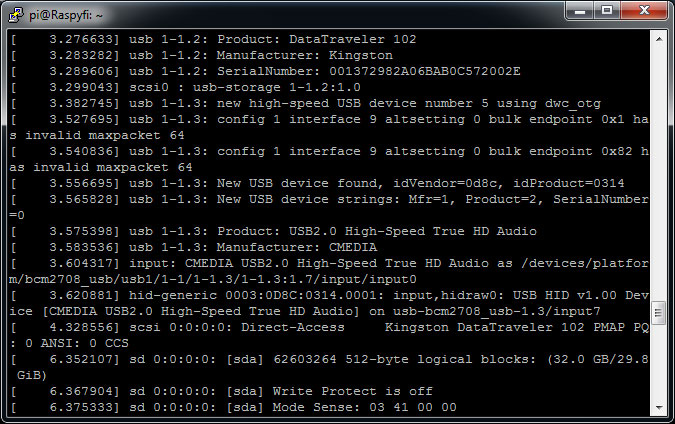Click the pi@Raspyfi title bar text
This screenshot has width=675, height=424.
pyautogui.click(x=66, y=15)
